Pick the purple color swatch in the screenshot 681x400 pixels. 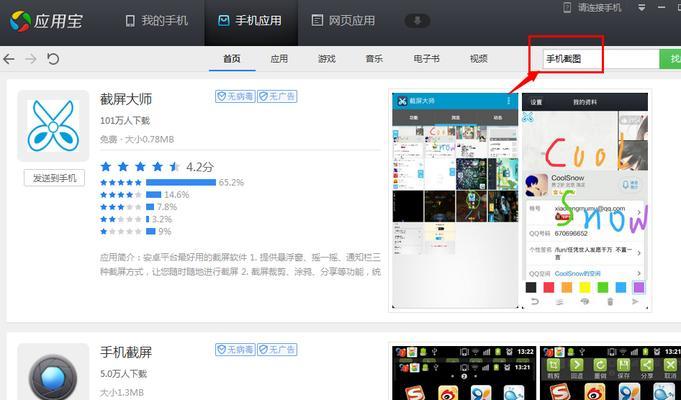(x=639, y=287)
